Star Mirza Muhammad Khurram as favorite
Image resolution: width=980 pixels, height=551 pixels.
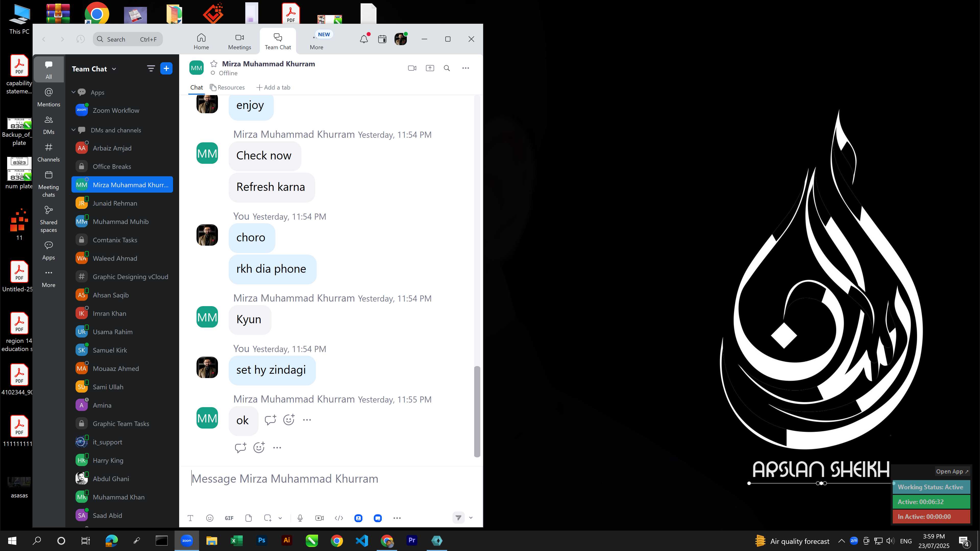click(x=214, y=64)
